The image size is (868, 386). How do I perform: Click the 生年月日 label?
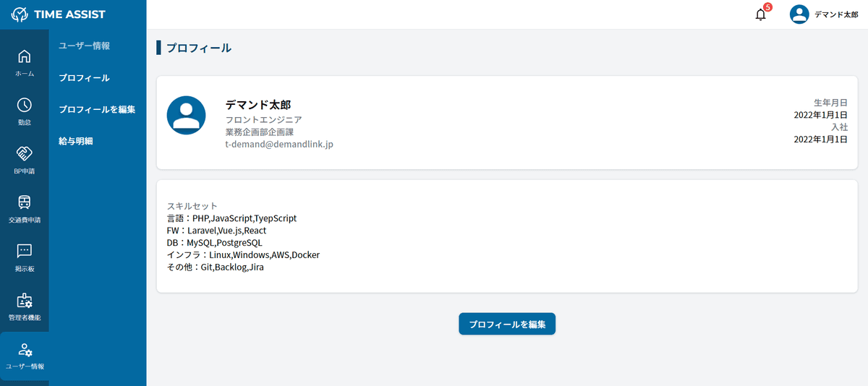(830, 103)
